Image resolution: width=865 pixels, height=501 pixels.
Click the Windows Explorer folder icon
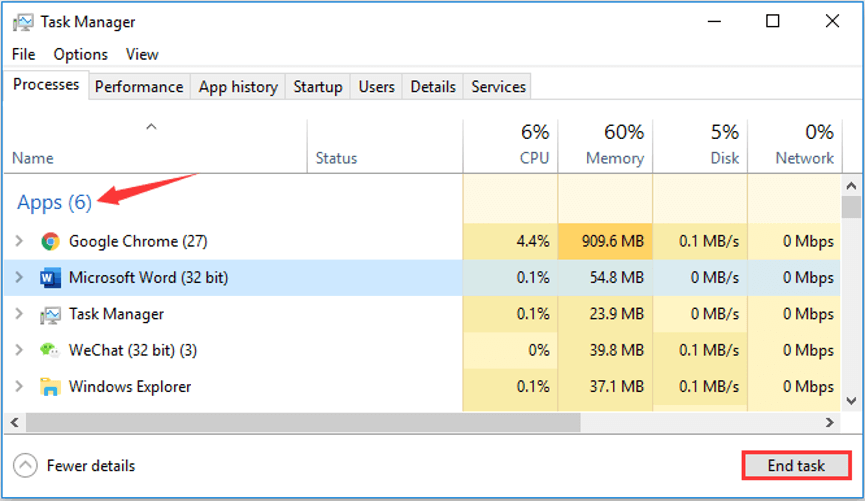coord(50,387)
